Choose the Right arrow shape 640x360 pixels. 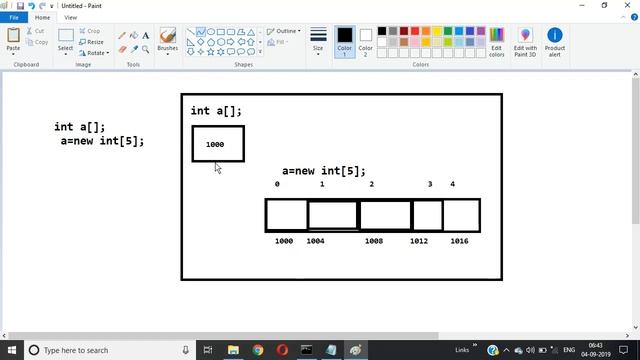[x=231, y=42]
